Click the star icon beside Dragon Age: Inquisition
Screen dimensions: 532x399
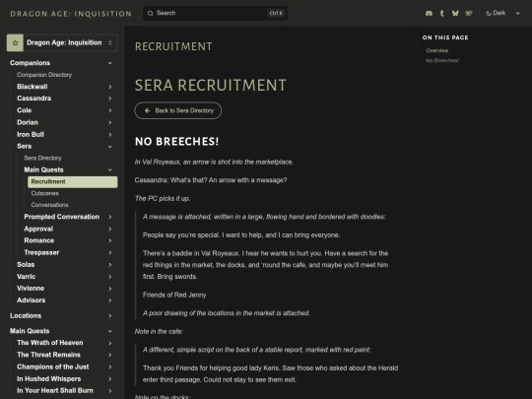point(15,42)
